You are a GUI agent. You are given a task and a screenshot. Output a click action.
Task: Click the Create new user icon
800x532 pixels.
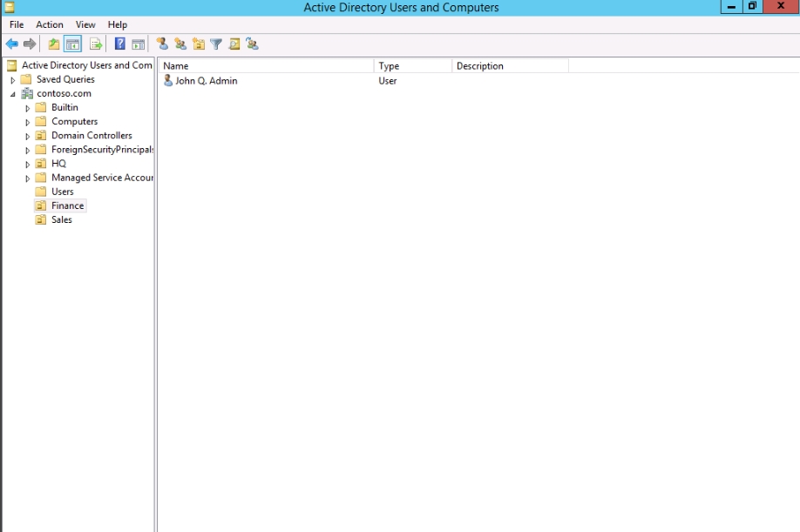click(x=162, y=44)
